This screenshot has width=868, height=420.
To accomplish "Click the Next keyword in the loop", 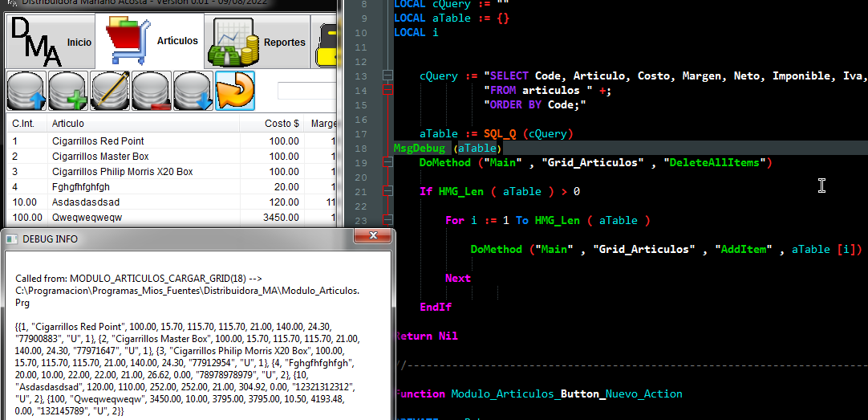I will (x=458, y=278).
